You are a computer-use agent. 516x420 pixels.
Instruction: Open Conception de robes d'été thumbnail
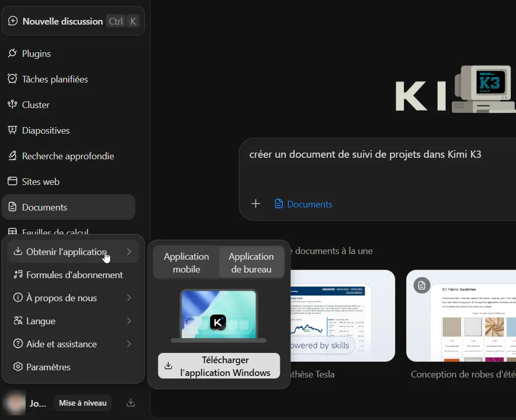461,316
